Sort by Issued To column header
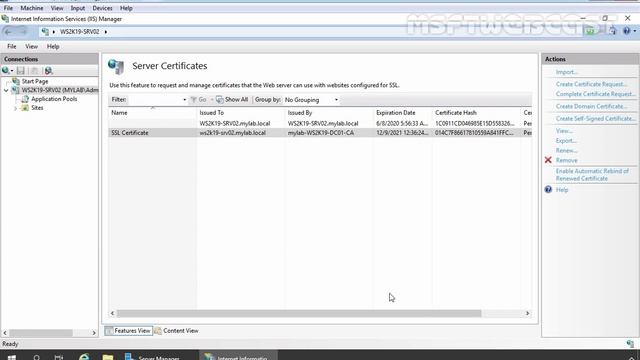 point(240,113)
